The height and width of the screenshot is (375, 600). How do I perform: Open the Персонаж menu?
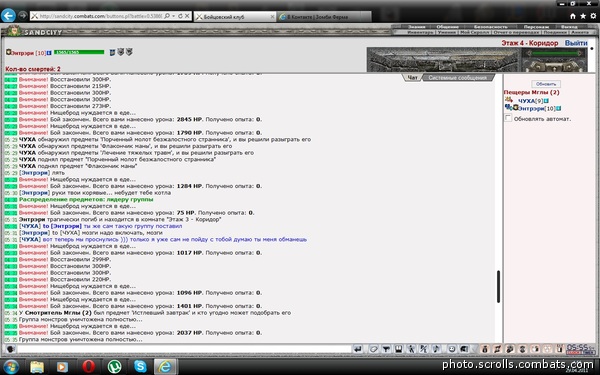tap(536, 27)
